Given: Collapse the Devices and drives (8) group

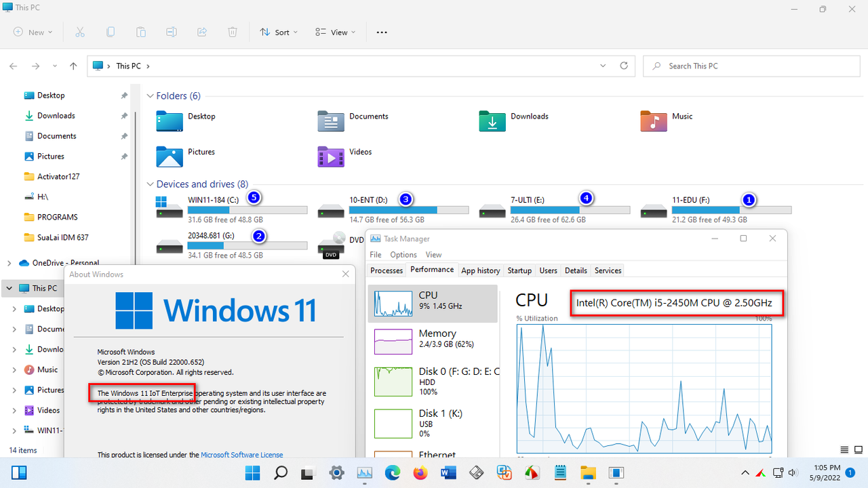Looking at the screenshot, I should (150, 184).
